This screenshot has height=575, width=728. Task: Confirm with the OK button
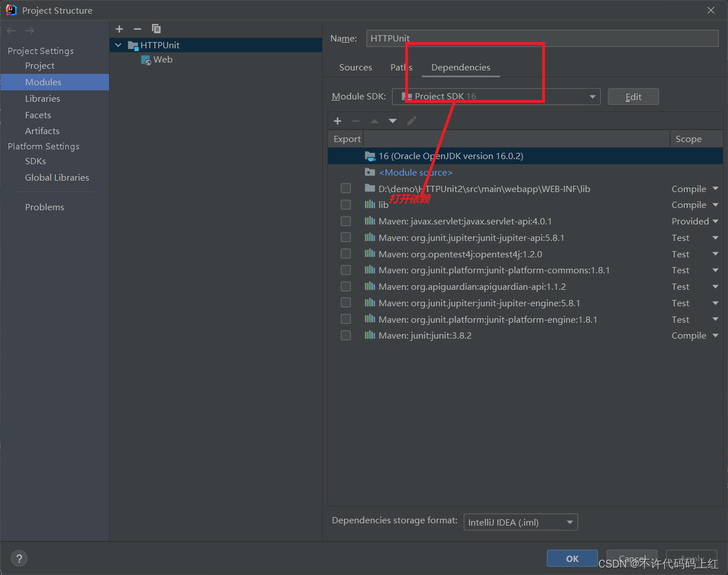[x=572, y=559]
